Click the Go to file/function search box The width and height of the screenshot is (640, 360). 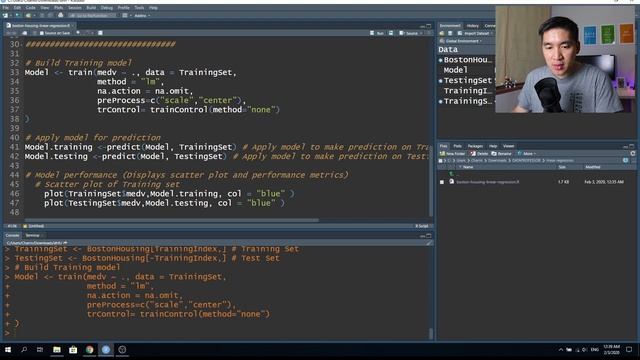pos(93,16)
